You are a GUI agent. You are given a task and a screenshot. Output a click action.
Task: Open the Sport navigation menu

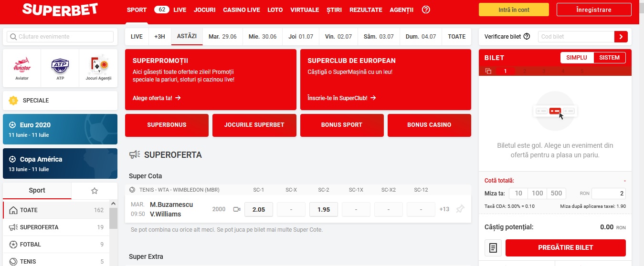click(137, 10)
